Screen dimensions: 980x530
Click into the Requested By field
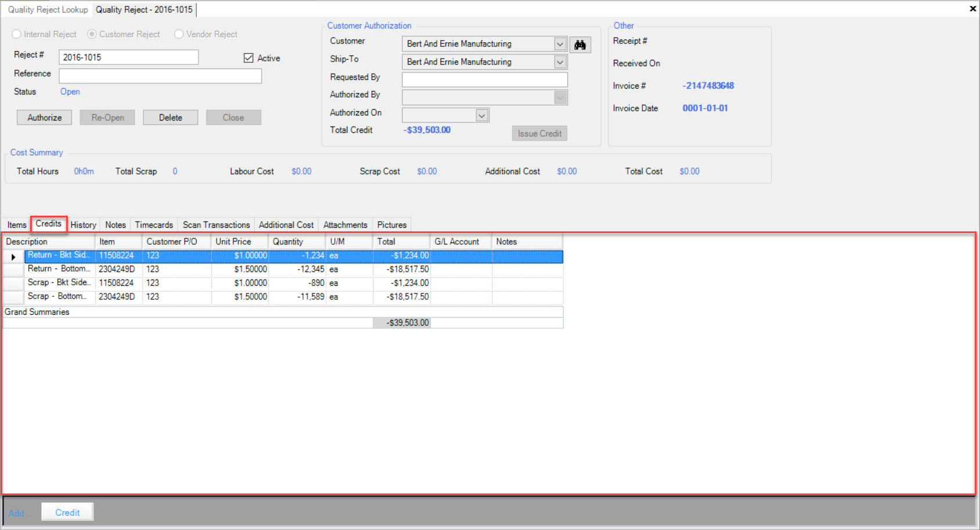tap(484, 79)
